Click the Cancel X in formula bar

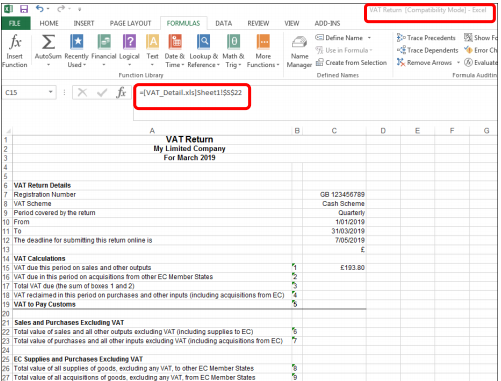(x=82, y=92)
